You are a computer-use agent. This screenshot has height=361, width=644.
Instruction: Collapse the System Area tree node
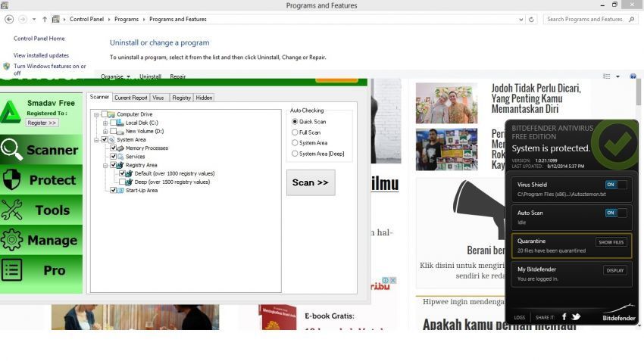point(96,140)
